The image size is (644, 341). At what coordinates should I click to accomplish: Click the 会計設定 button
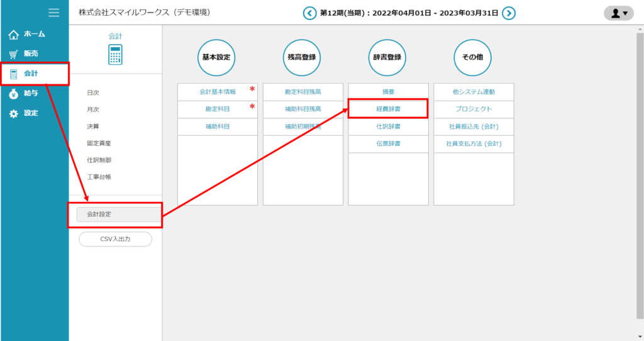[119, 215]
